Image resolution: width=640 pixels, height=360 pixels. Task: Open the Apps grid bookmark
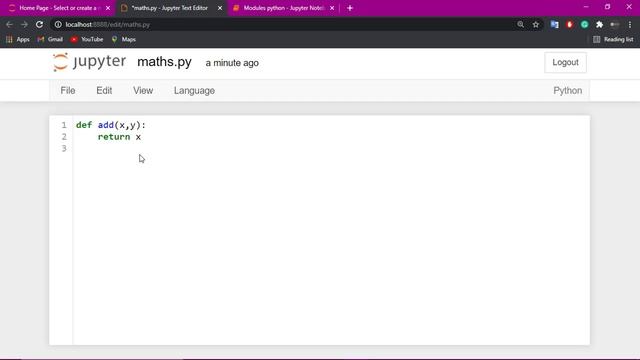click(x=18, y=39)
